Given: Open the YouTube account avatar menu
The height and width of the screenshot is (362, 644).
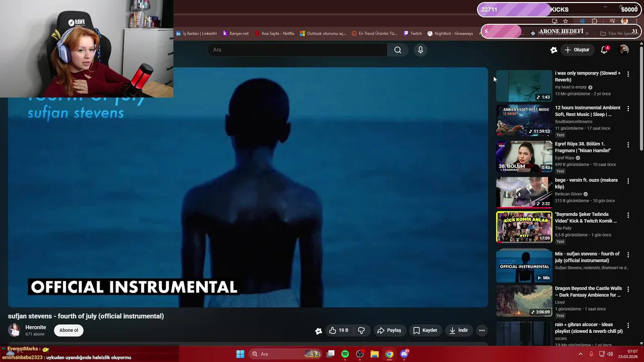Looking at the screenshot, I should [x=624, y=50].
